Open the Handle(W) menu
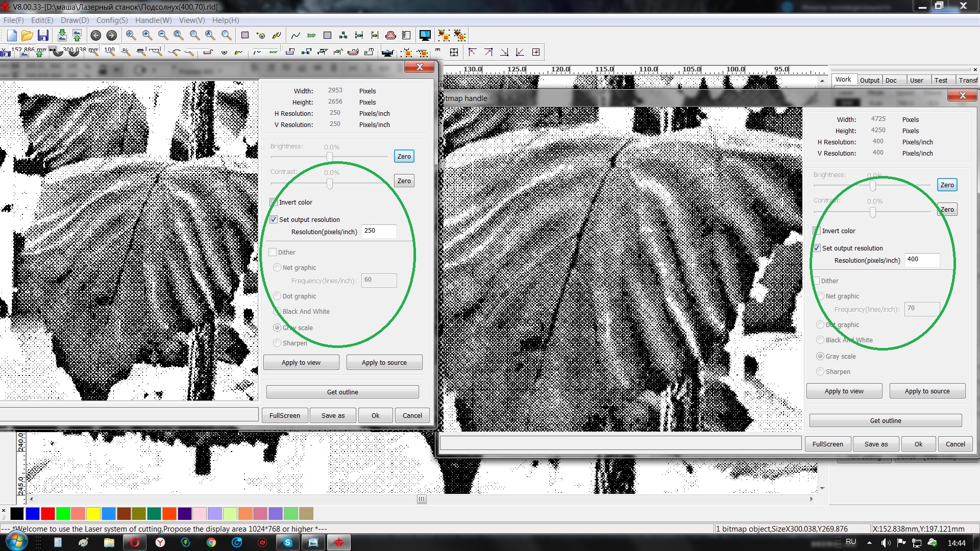Screen dimensions: 980x551 153,20
